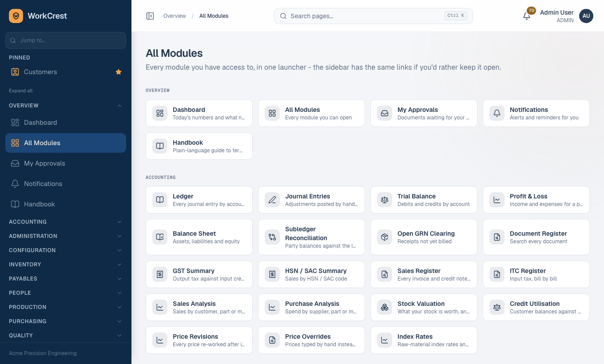Open the Ledger module card icon
This screenshot has width=604, height=364.
(x=160, y=200)
